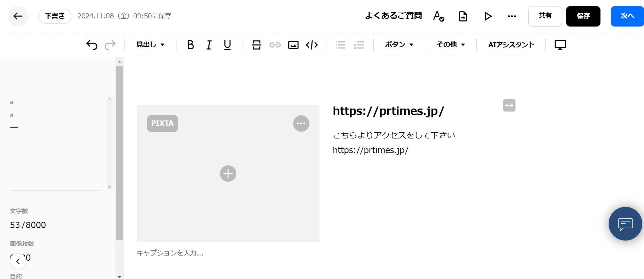
Task: Insert a horizontal divider line
Action: [257, 45]
